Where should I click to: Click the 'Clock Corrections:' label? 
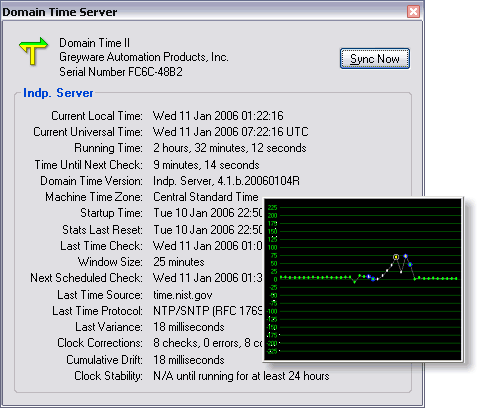[100, 343]
